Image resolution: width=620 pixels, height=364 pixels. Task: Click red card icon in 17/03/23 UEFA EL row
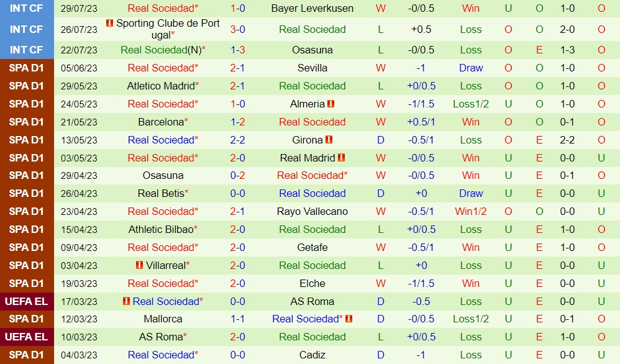tap(126, 301)
